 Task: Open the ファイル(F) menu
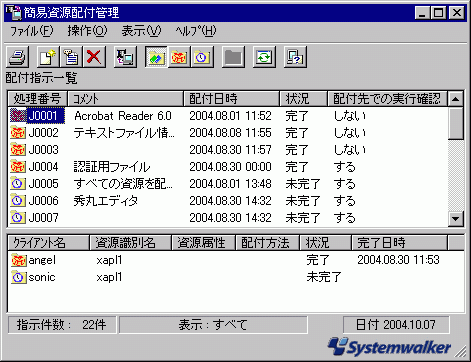pos(32,31)
